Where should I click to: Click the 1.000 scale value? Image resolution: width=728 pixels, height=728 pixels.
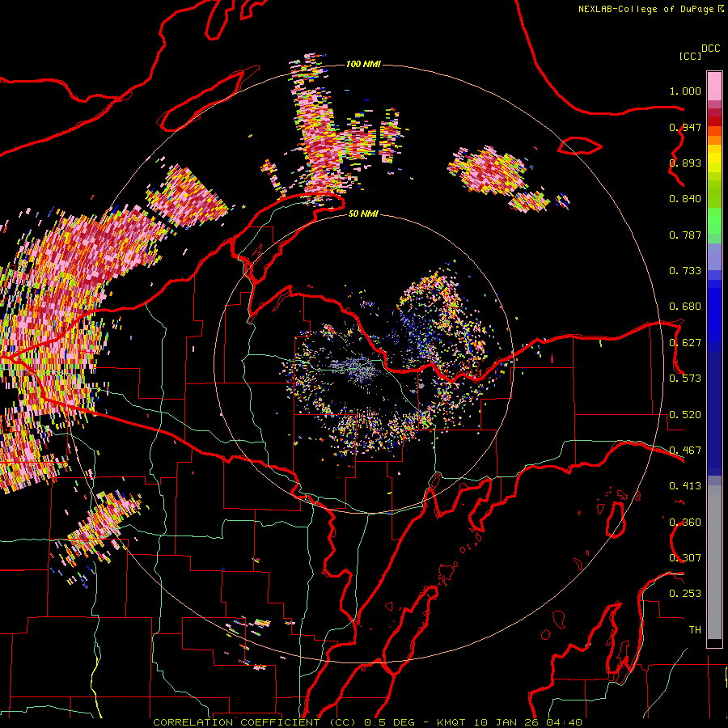685,91
